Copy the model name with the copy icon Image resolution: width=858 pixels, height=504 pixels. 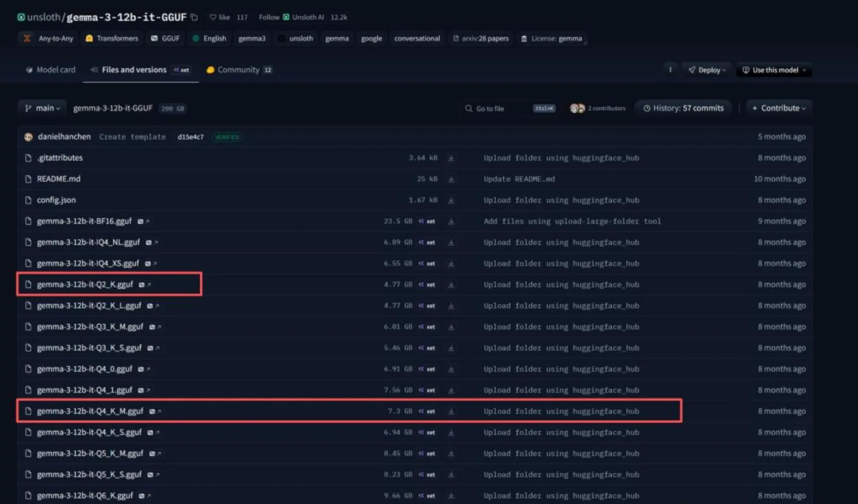(x=194, y=17)
